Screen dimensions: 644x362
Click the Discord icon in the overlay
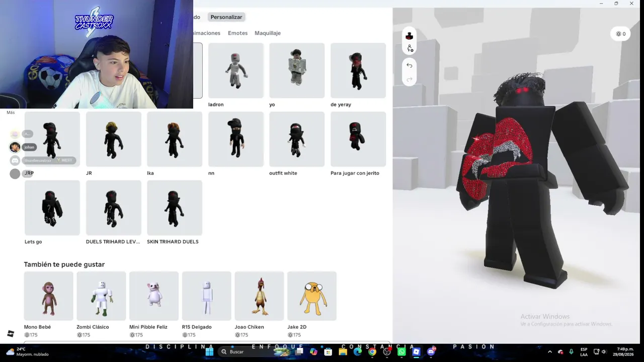15,160
